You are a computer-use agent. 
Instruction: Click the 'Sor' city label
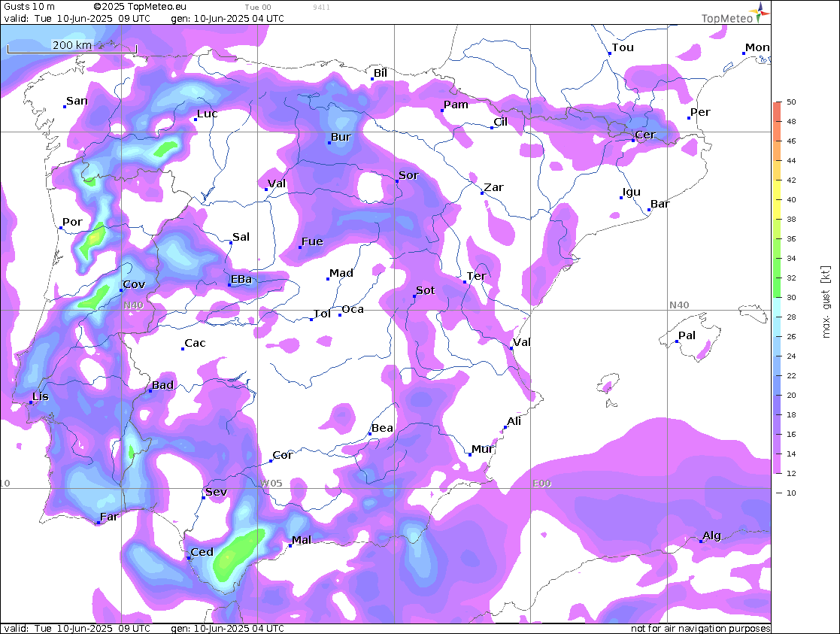click(x=409, y=175)
